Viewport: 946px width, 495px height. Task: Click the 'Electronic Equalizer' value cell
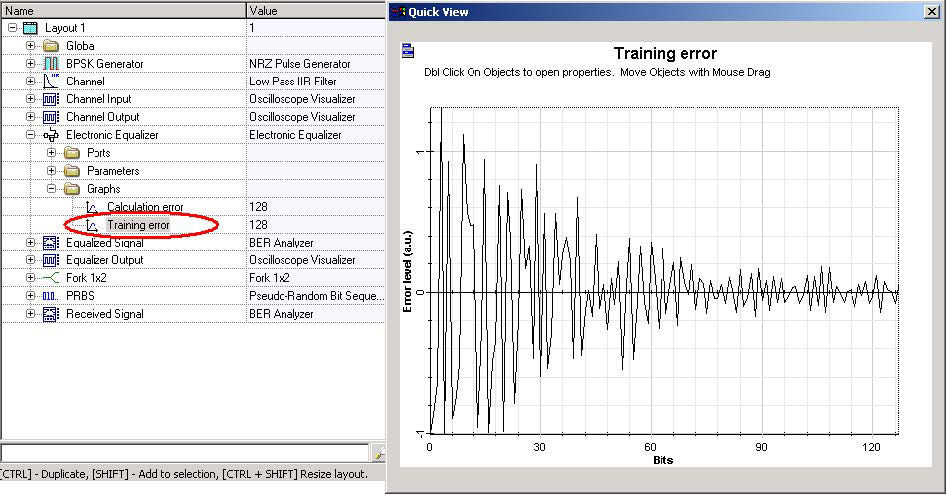click(316, 135)
